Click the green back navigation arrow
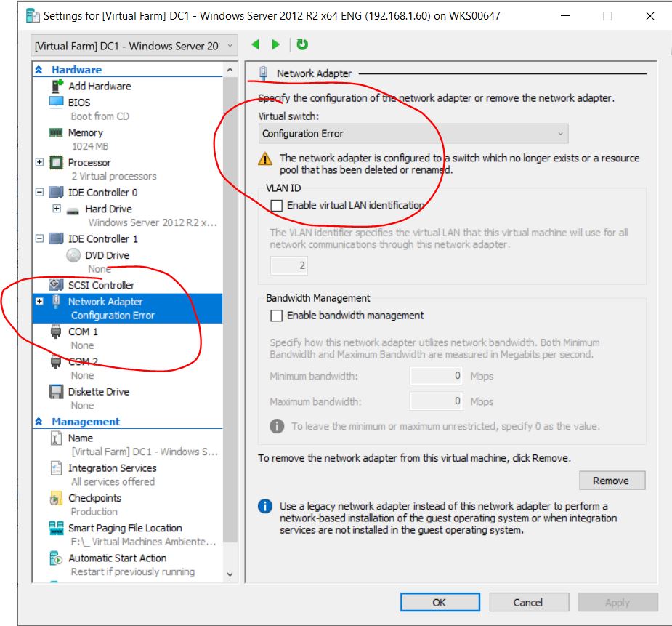The height and width of the screenshot is (626, 672). (256, 44)
